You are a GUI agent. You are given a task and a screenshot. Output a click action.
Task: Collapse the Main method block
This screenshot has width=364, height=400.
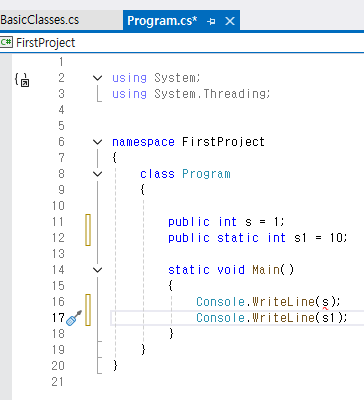click(x=97, y=270)
